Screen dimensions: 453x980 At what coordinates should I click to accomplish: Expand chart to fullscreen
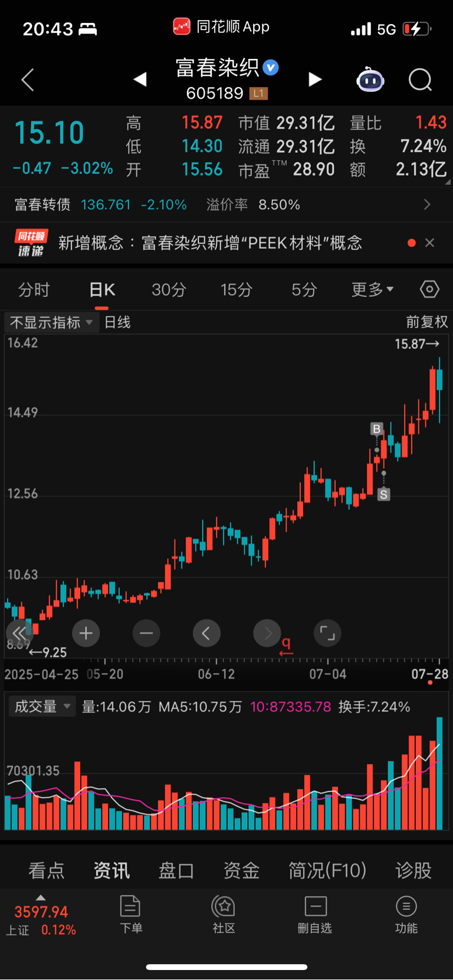pyautogui.click(x=327, y=633)
